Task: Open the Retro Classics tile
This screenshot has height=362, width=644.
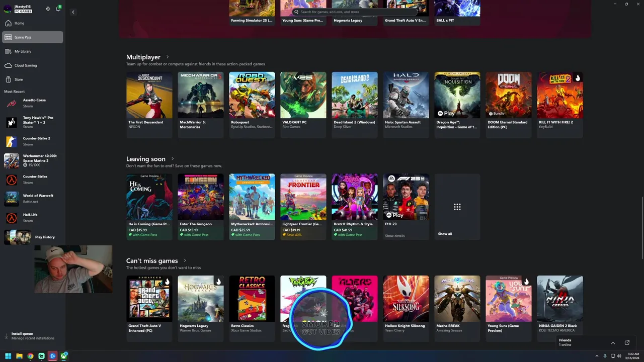Action: tap(252, 308)
